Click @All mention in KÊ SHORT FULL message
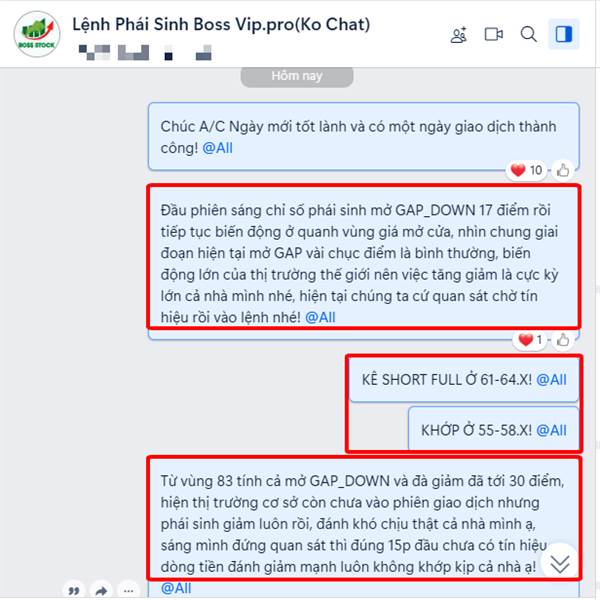Image resolution: width=600 pixels, height=600 pixels. pyautogui.click(x=551, y=380)
